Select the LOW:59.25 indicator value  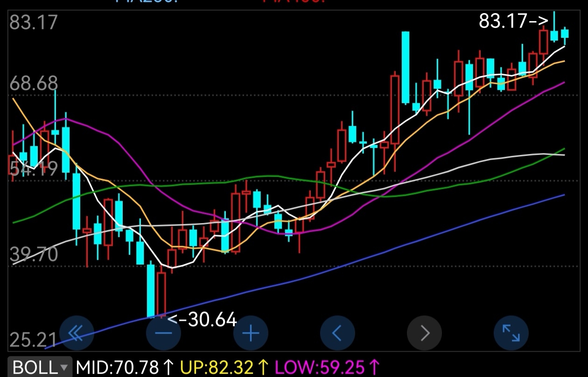328,368
